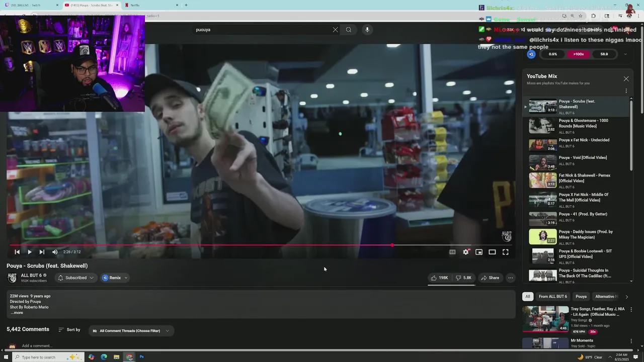
Task: Select Fat Nick & Shakewell - Pemex thumbnail
Action: (542, 180)
